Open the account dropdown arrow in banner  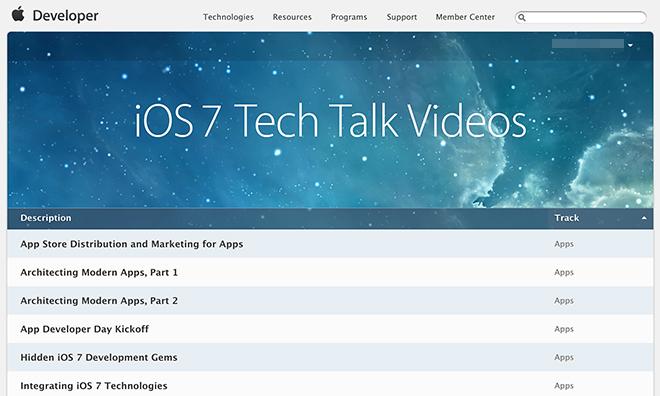click(630, 45)
